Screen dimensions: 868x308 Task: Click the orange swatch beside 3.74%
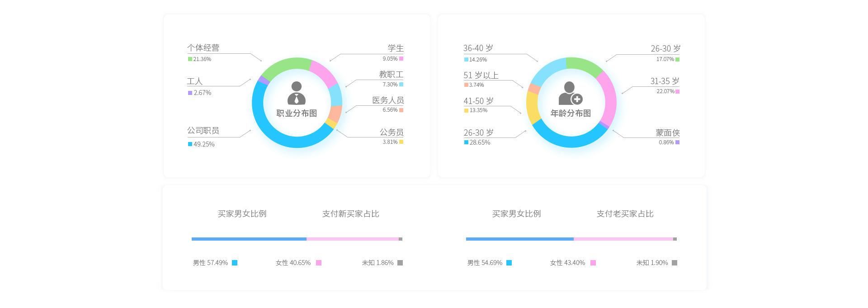pos(466,85)
